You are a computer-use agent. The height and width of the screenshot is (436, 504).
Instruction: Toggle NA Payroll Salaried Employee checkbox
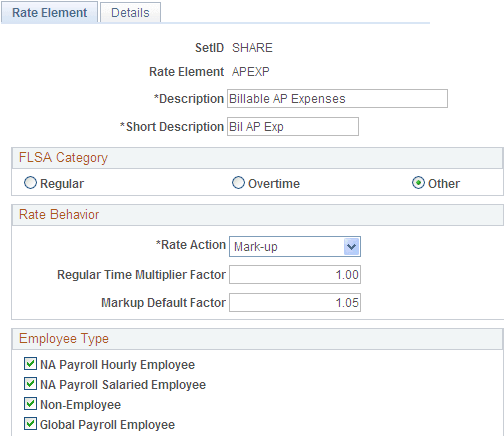coord(30,384)
